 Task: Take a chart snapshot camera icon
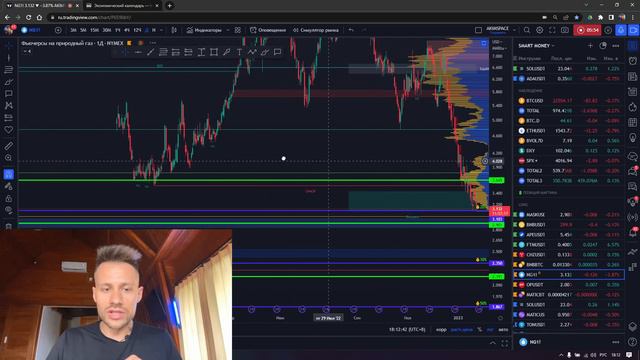565,30
